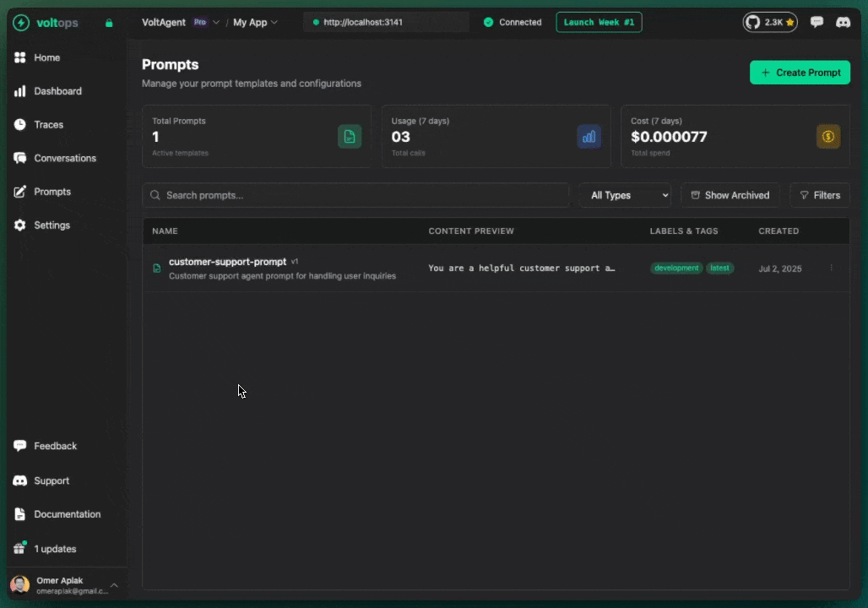Click the top bar chat message icon
The width and height of the screenshot is (868, 608).
click(x=816, y=22)
